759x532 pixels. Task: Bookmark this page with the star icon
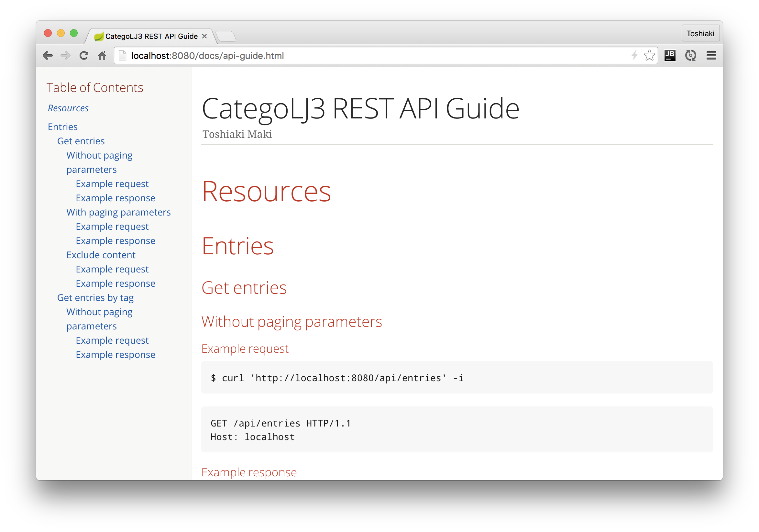[x=649, y=56]
